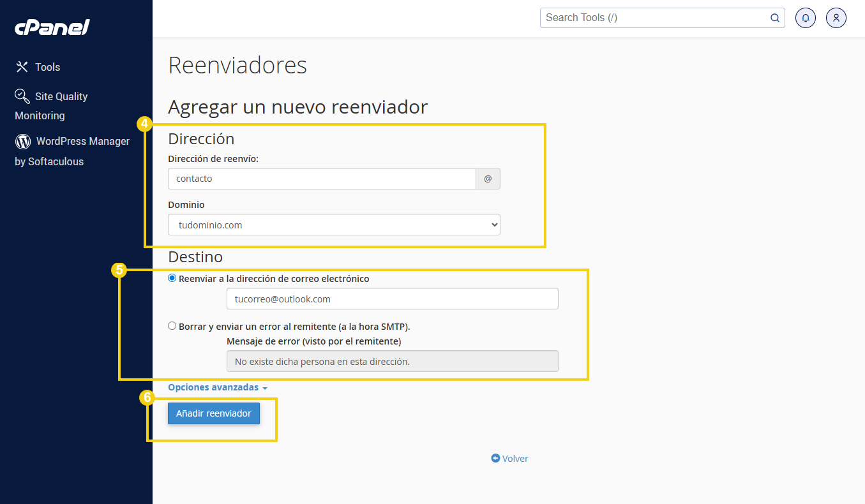Screen dimensions: 865x504
Task: Select Borrar y enviar un error radio
Action: coord(172,326)
